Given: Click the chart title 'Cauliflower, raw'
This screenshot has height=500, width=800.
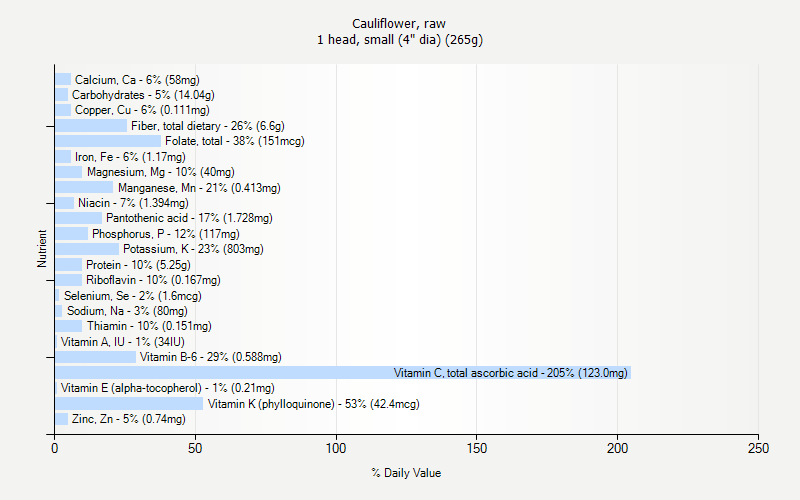Looking at the screenshot, I should point(399,23).
